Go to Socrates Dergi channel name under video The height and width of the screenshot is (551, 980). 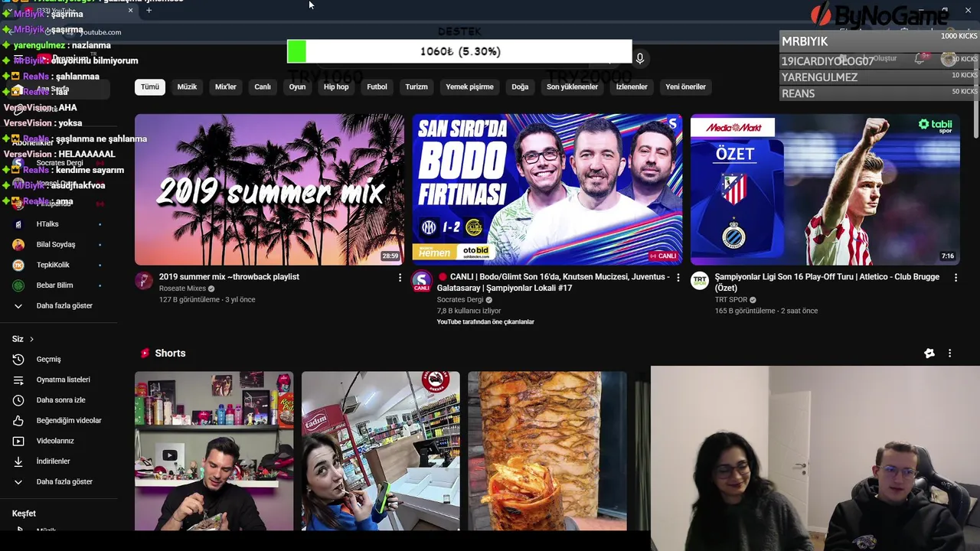click(x=460, y=300)
